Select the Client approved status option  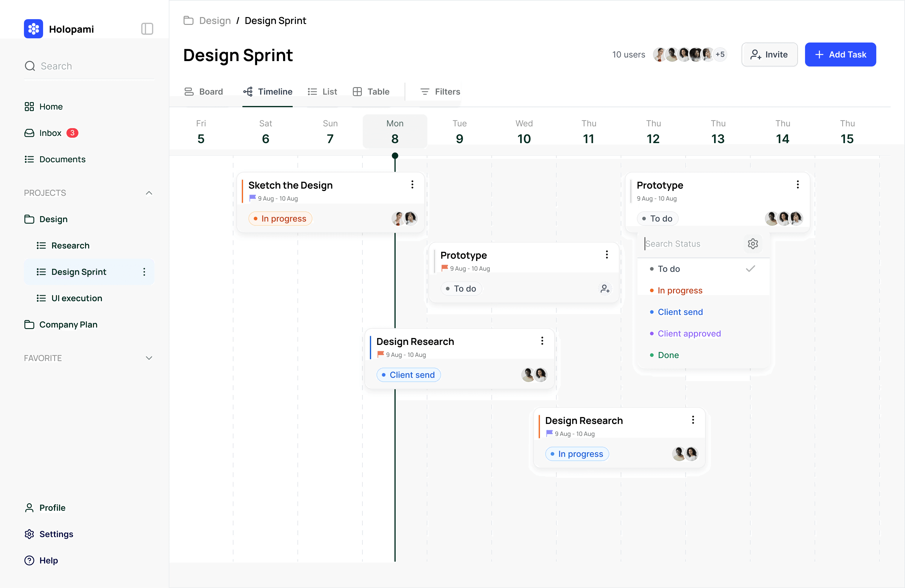689,333
